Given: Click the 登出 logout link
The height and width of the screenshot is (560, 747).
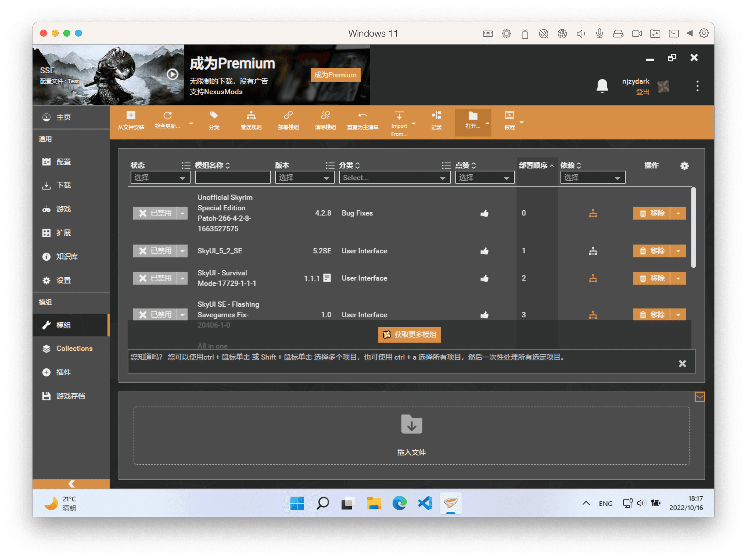Looking at the screenshot, I should click(643, 92).
